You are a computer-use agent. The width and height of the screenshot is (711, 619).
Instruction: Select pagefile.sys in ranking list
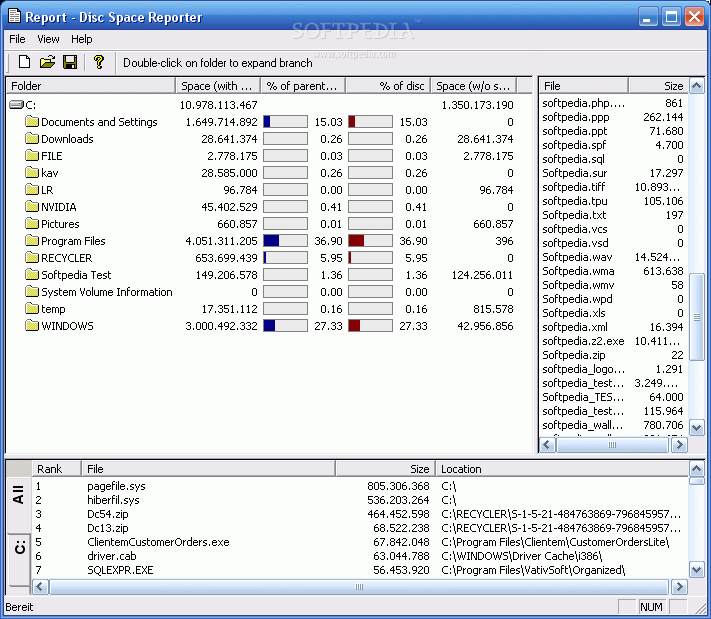point(116,486)
